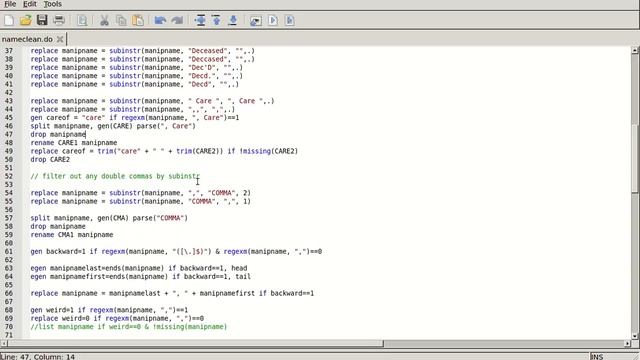Viewport: 640px width, 360px height.
Task: Click the 'rename CMA1 manipname' line
Action: tap(72, 235)
